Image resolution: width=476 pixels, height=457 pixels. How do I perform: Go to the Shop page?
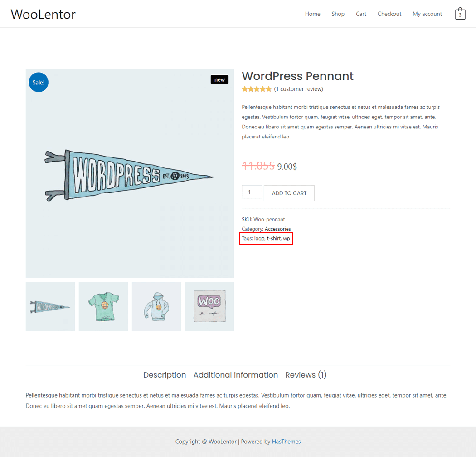click(338, 14)
